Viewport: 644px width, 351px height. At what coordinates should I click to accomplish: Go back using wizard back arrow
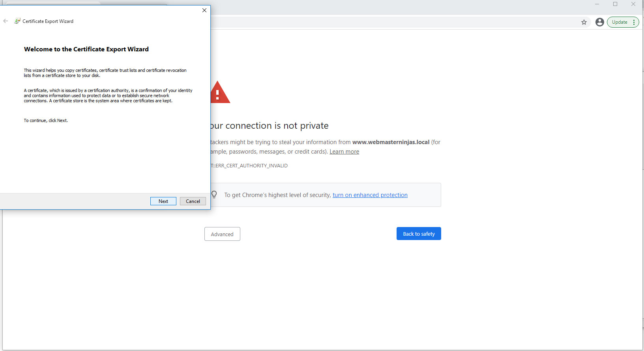point(6,21)
